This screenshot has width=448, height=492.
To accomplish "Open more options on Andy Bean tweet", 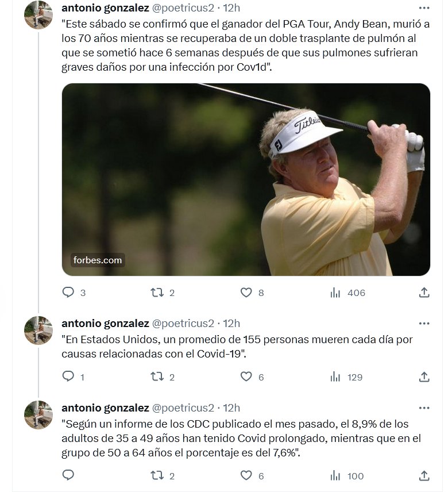I will pos(424,8).
